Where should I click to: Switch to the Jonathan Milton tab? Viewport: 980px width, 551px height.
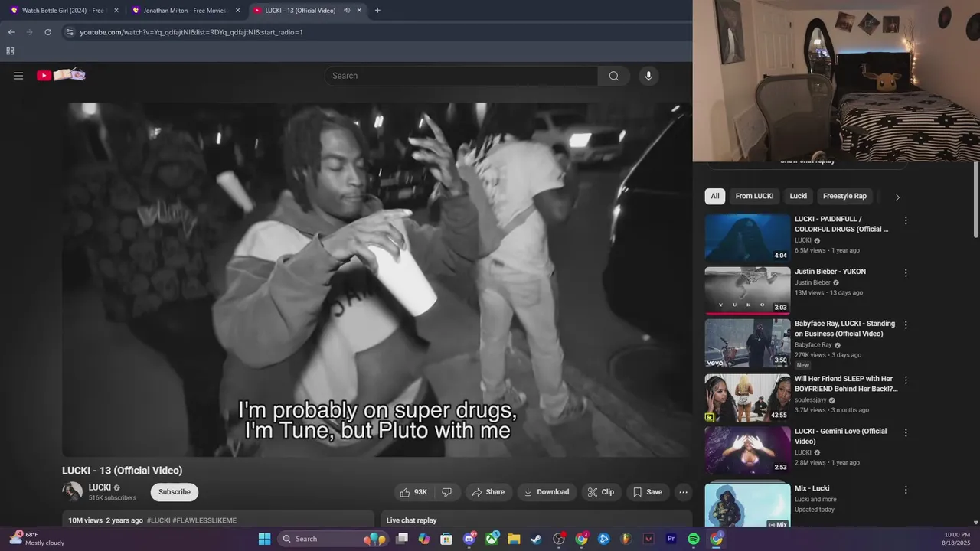pos(184,11)
